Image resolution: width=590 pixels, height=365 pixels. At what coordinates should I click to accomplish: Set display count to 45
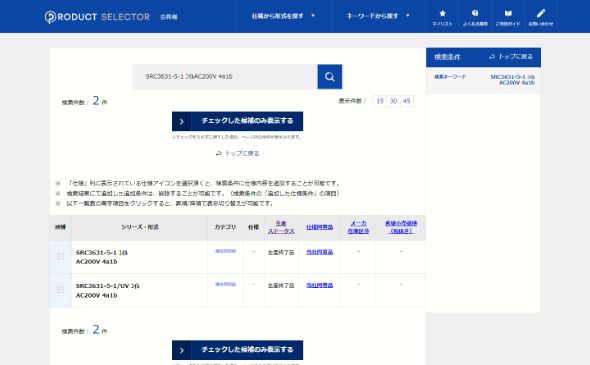tap(406, 101)
